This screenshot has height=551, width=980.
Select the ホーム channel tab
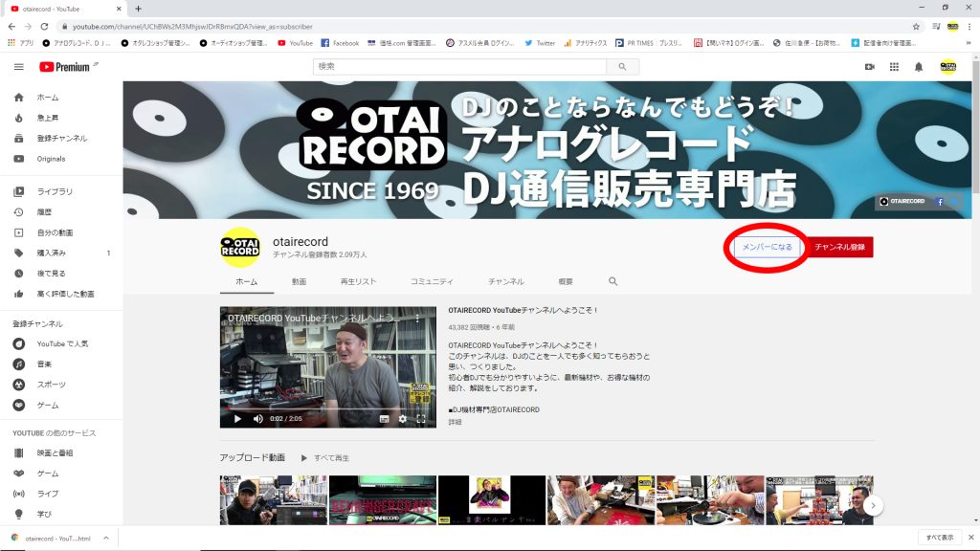click(x=246, y=282)
